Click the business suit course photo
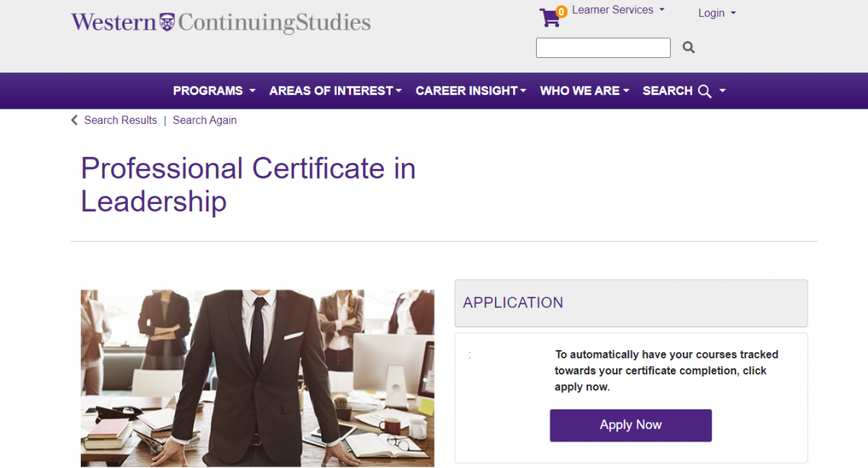The height and width of the screenshot is (468, 868). click(x=257, y=378)
